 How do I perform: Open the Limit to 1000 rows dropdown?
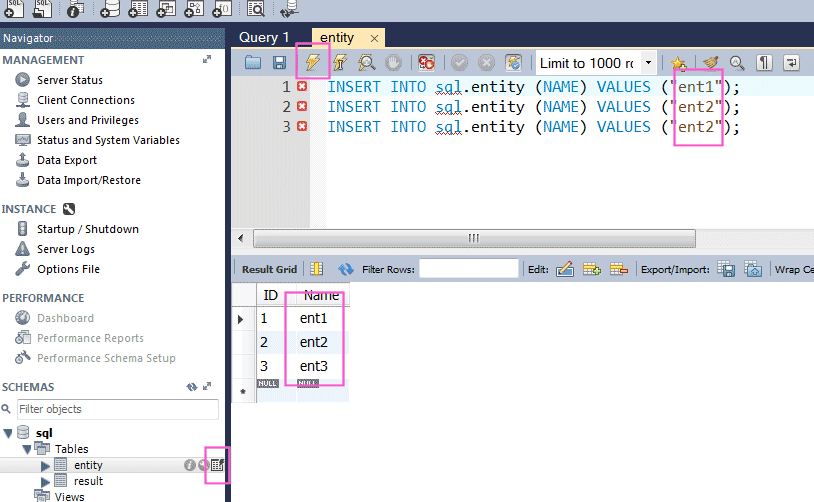coord(648,63)
